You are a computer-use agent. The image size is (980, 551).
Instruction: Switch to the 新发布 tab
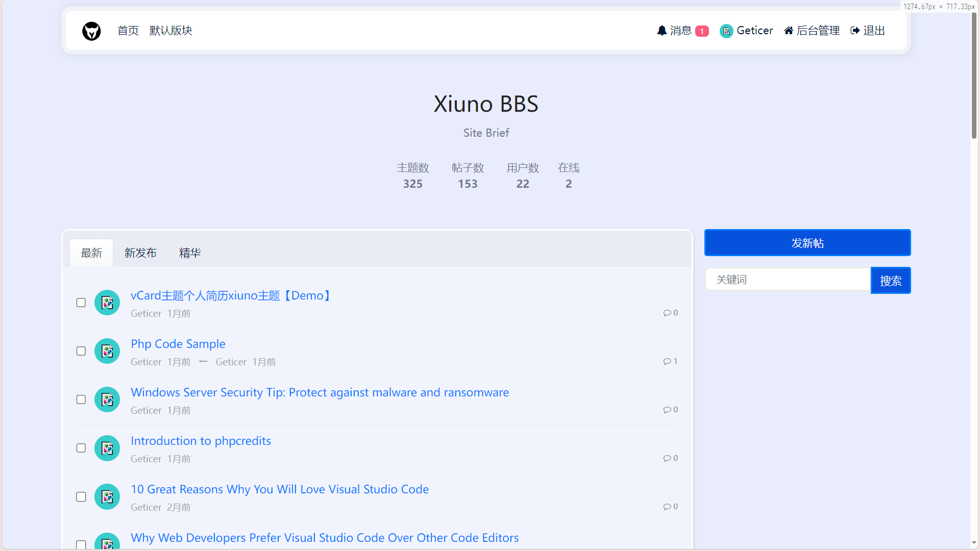[x=140, y=253]
